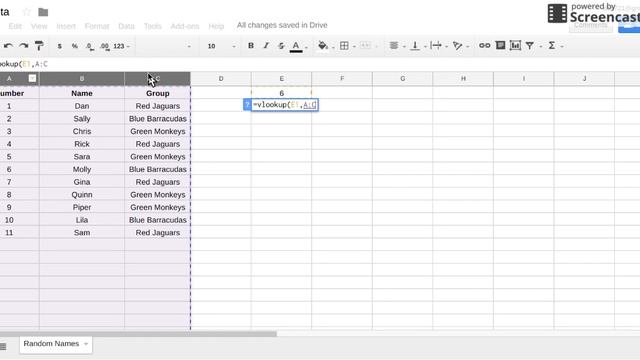Screen dimensions: 640x360
Task: Star the document
Action: [x=27, y=12]
